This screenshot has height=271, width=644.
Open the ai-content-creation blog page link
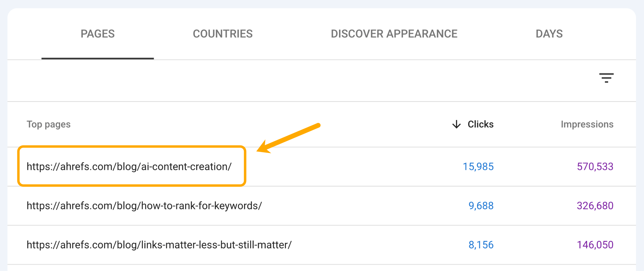coord(129,167)
